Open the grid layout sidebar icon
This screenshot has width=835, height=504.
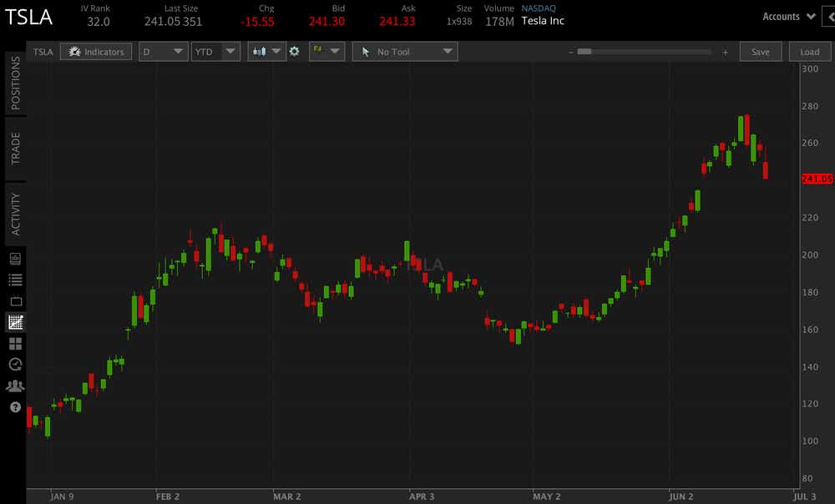pyautogui.click(x=15, y=344)
